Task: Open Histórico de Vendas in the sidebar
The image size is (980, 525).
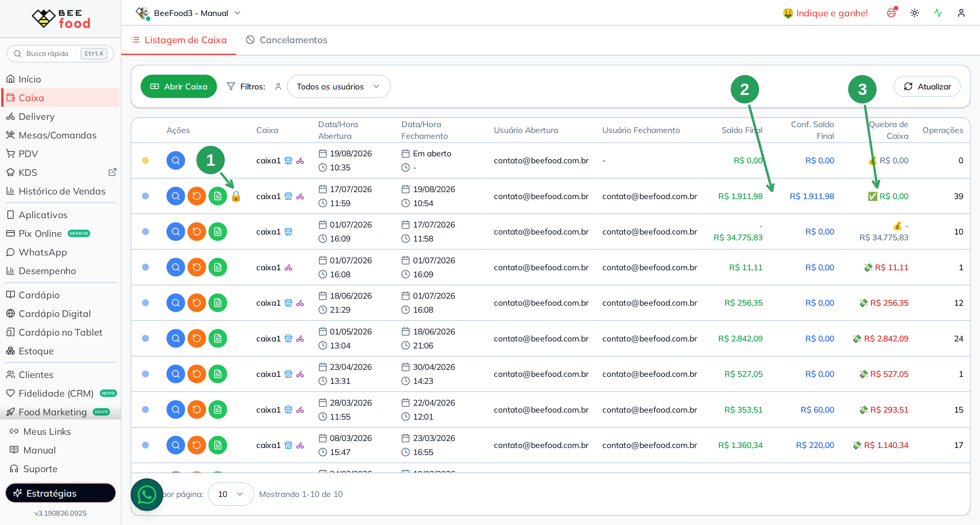Action: tap(60, 191)
